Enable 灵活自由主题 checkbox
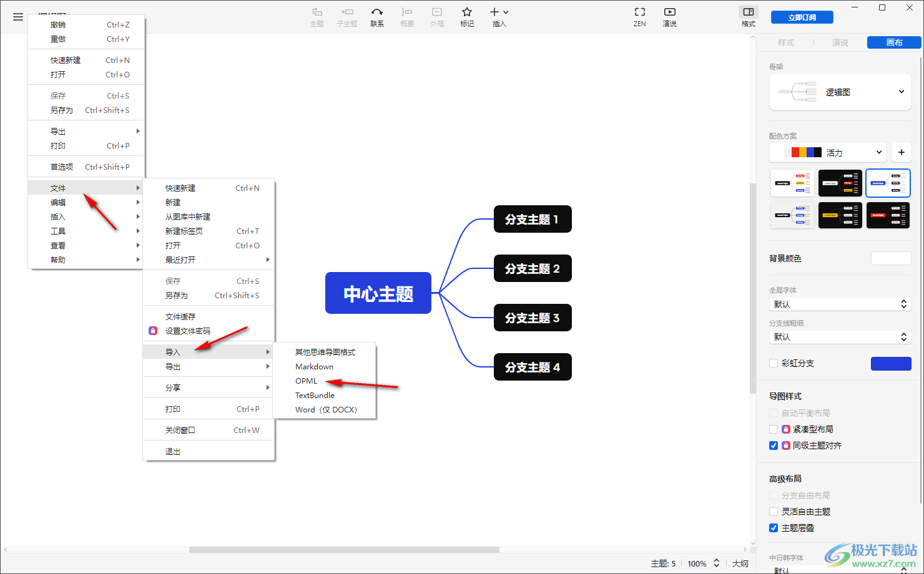 [774, 512]
